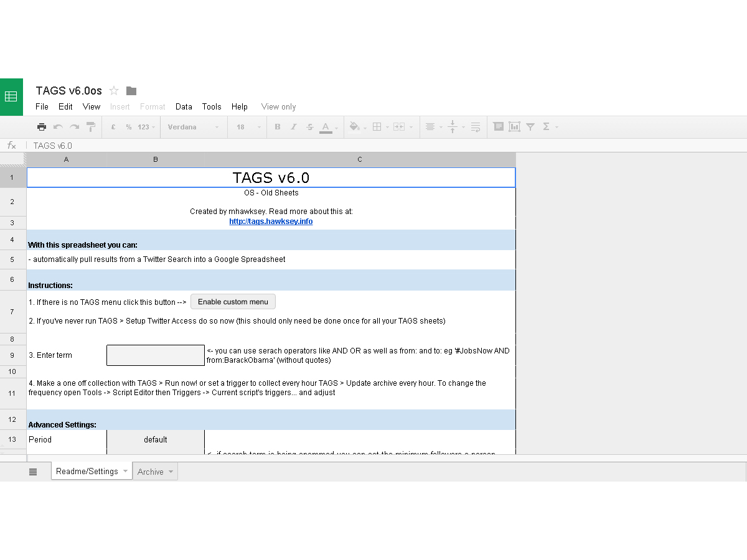The image size is (747, 560).
Task: Toggle bold formatting
Action: point(278,127)
